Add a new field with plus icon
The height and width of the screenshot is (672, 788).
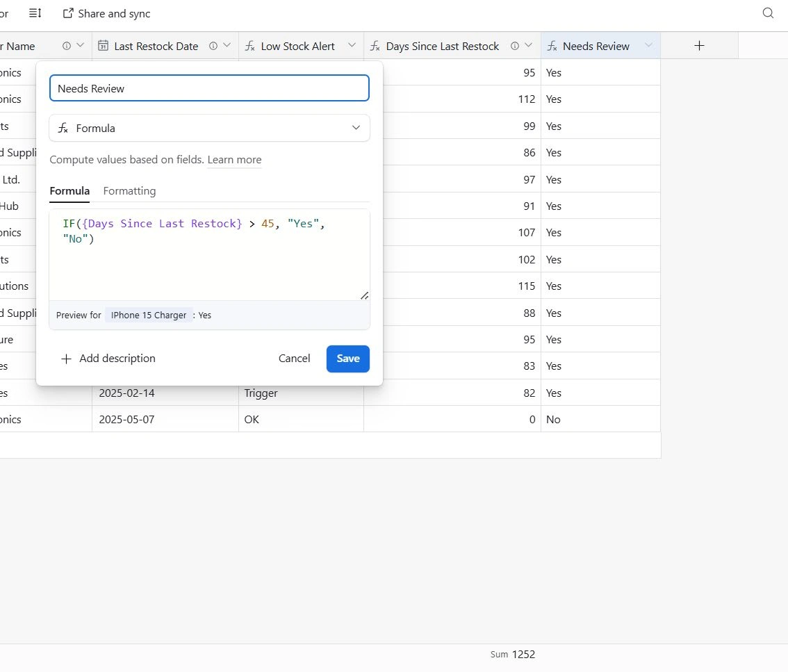[x=699, y=46]
